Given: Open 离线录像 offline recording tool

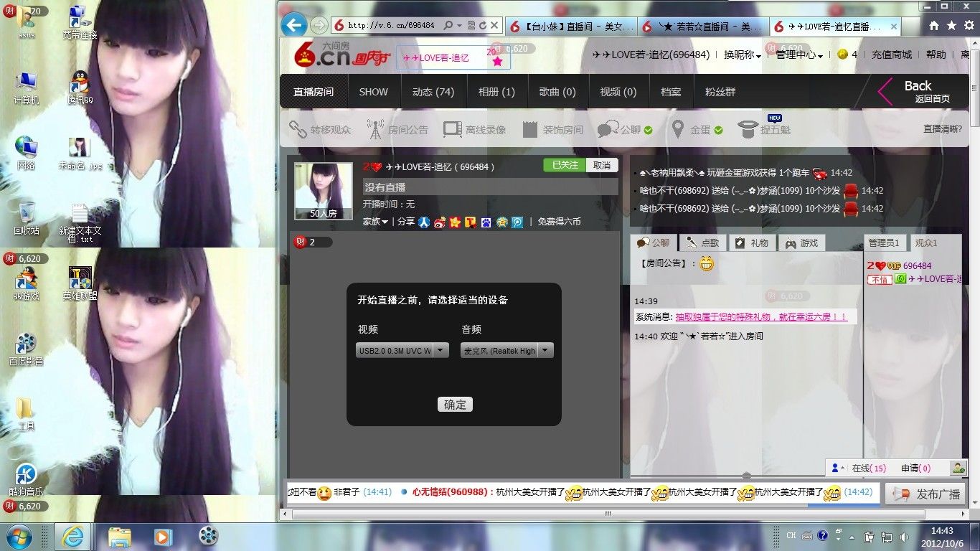Looking at the screenshot, I should [475, 130].
